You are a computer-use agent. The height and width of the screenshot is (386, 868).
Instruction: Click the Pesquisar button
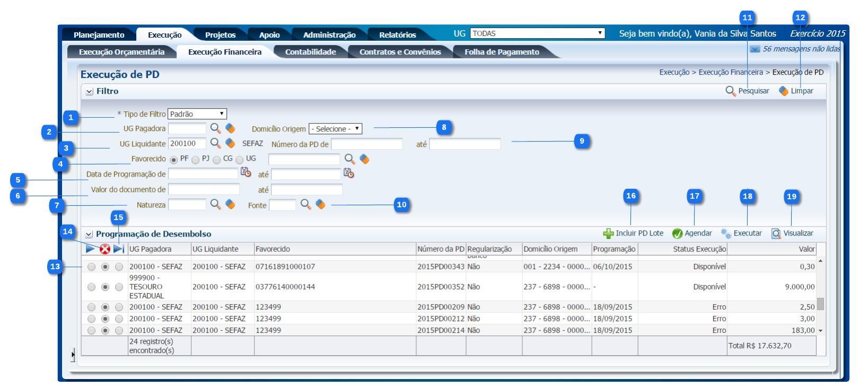pyautogui.click(x=747, y=91)
